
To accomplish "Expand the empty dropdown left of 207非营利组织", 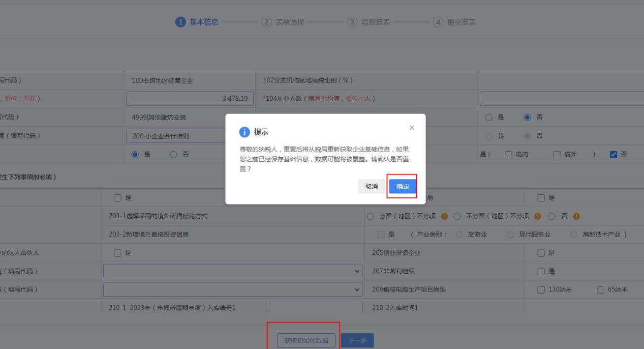I will (233, 271).
